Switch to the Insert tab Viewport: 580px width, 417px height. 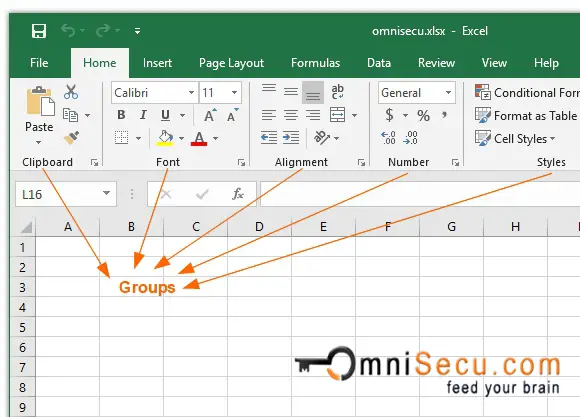[x=157, y=63]
